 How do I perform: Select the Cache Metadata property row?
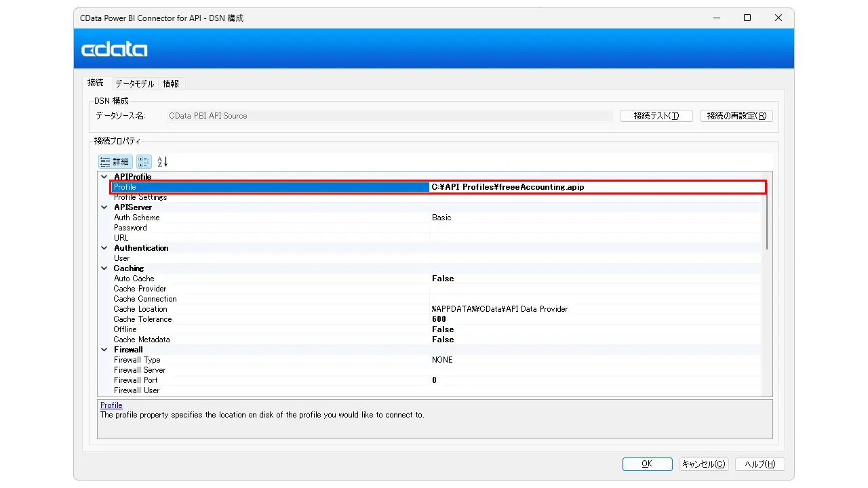pyautogui.click(x=436, y=340)
